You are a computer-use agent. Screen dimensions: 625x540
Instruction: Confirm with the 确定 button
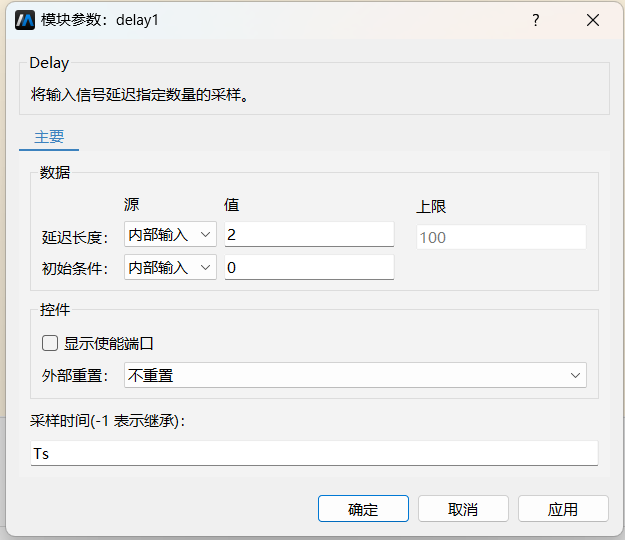click(363, 509)
